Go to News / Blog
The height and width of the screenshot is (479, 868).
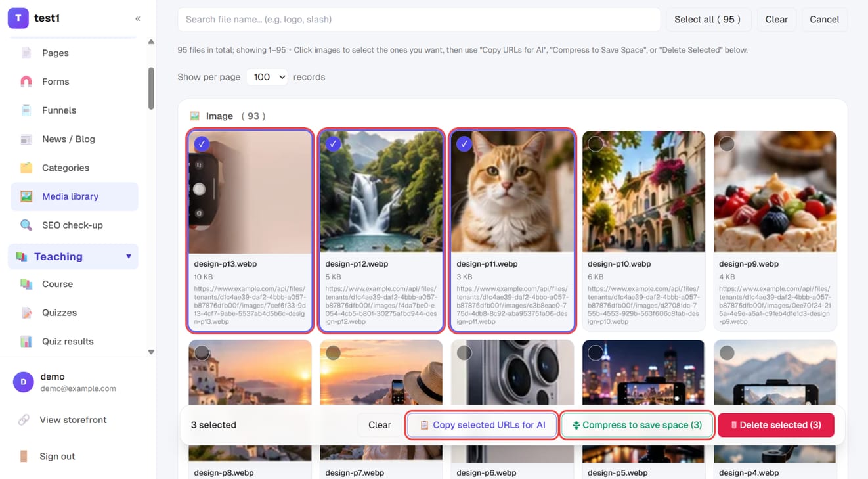74,139
